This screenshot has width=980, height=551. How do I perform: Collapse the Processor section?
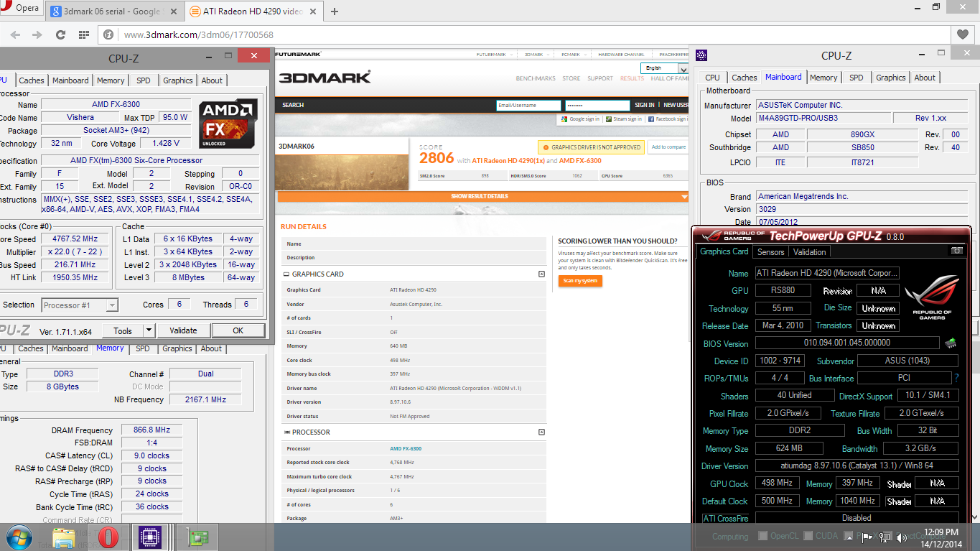pyautogui.click(x=541, y=432)
